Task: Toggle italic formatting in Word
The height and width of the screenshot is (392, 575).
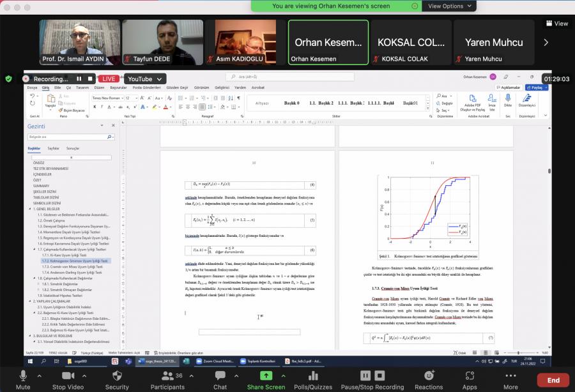Action: pos(102,107)
